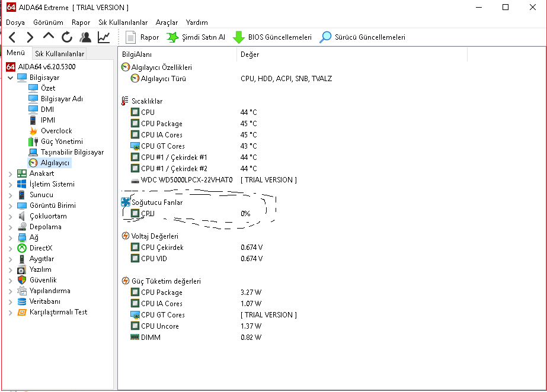Select the CPU Uncore 1.37 W row
The height and width of the screenshot is (392, 547).
click(196, 326)
